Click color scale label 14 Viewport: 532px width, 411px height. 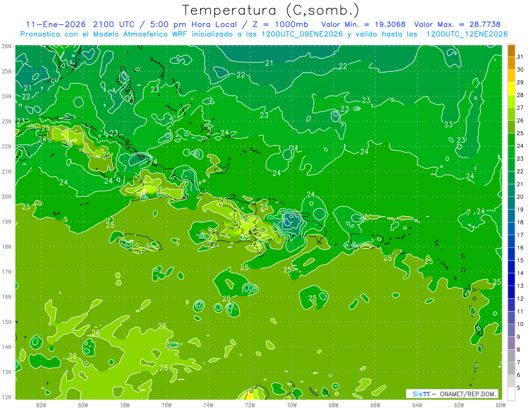click(520, 273)
